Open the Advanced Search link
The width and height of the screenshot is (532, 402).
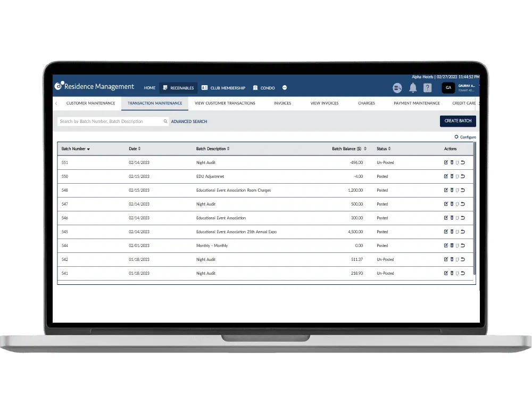point(189,121)
